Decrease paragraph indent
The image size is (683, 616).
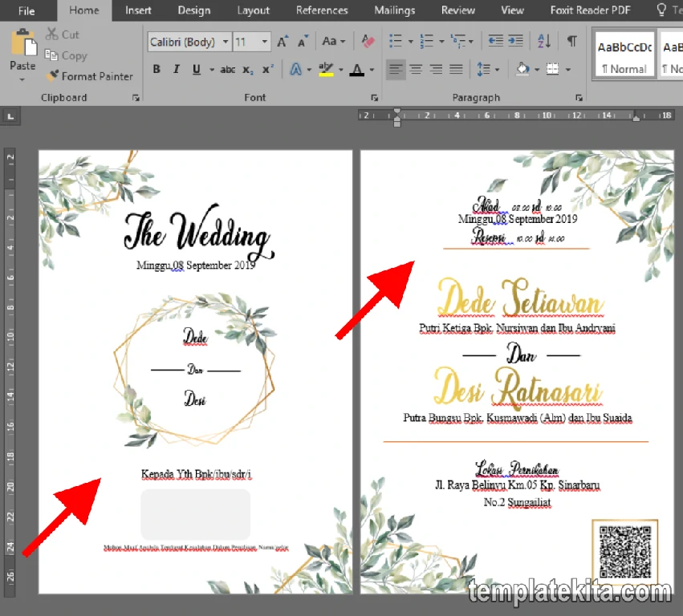pyautogui.click(x=496, y=41)
